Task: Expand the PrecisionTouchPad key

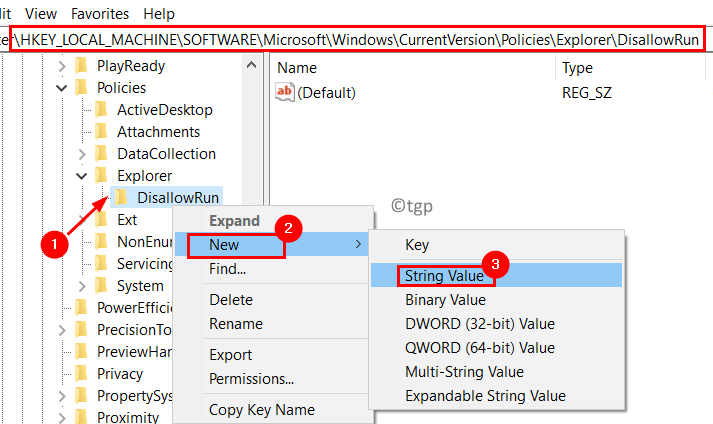Action: (62, 330)
